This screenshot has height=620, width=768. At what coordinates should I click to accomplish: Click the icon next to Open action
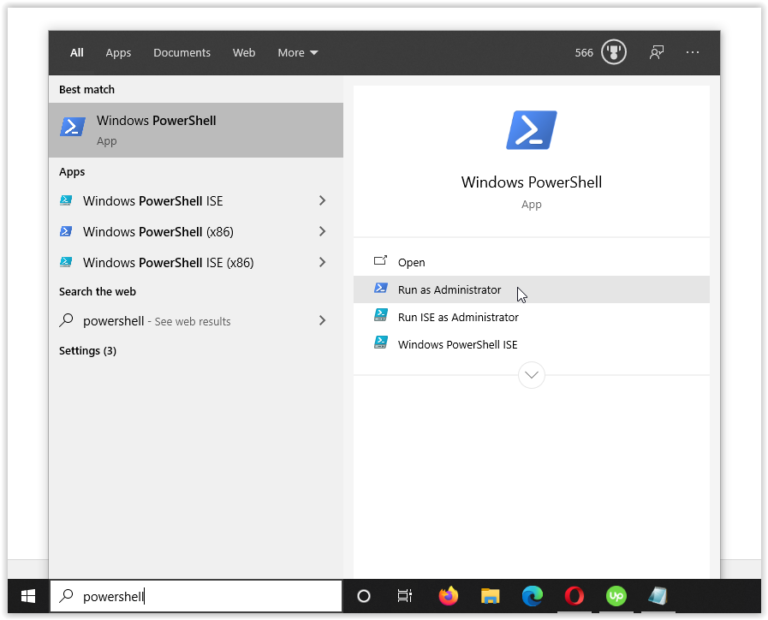[381, 261]
